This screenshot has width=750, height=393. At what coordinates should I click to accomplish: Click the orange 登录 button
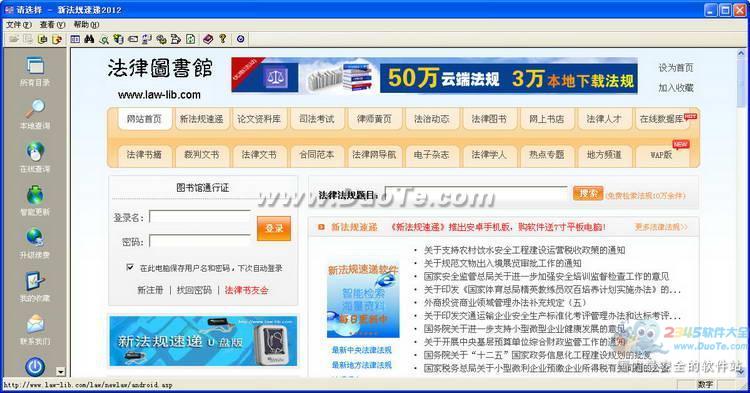pos(274,228)
